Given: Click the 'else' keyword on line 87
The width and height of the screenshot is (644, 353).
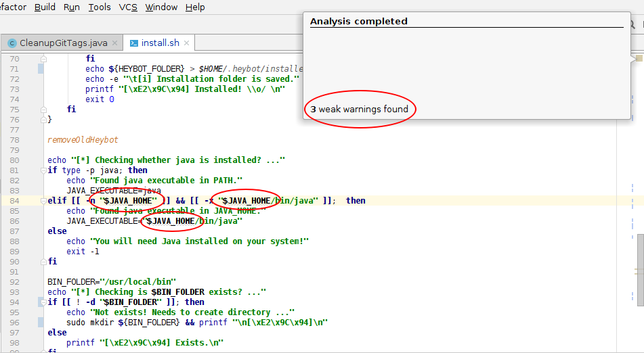Looking at the screenshot, I should tap(57, 231).
